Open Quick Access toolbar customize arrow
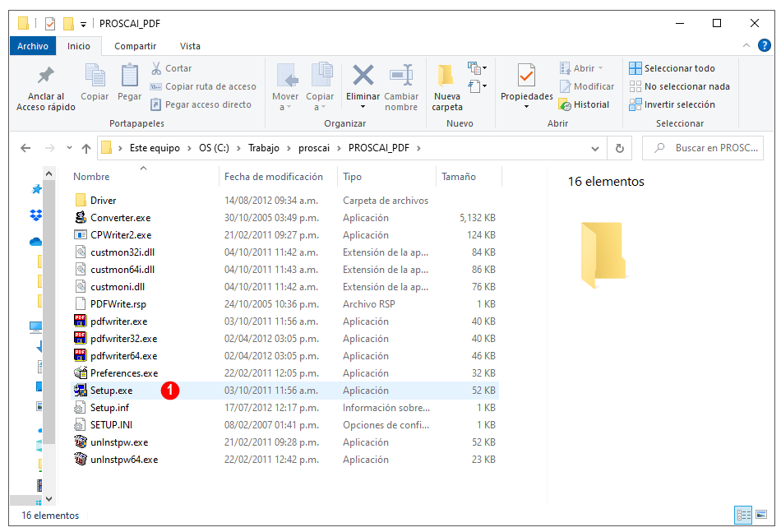Screen dimensions: 781x532 84,23
